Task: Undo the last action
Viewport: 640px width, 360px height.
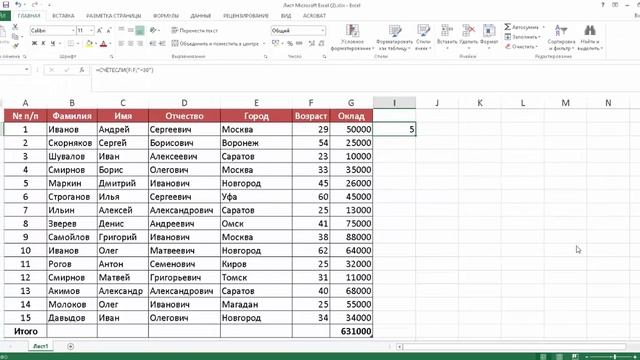Action: pyautogui.click(x=18, y=4)
